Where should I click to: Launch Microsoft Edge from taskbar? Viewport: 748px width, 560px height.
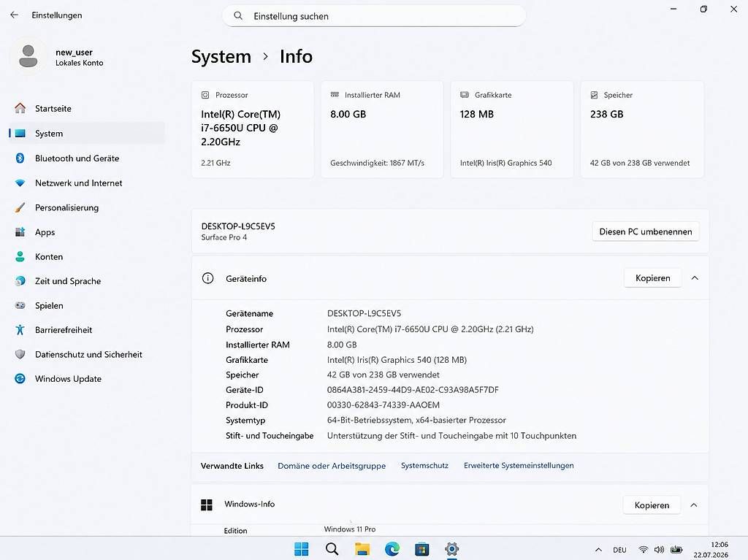tap(392, 549)
